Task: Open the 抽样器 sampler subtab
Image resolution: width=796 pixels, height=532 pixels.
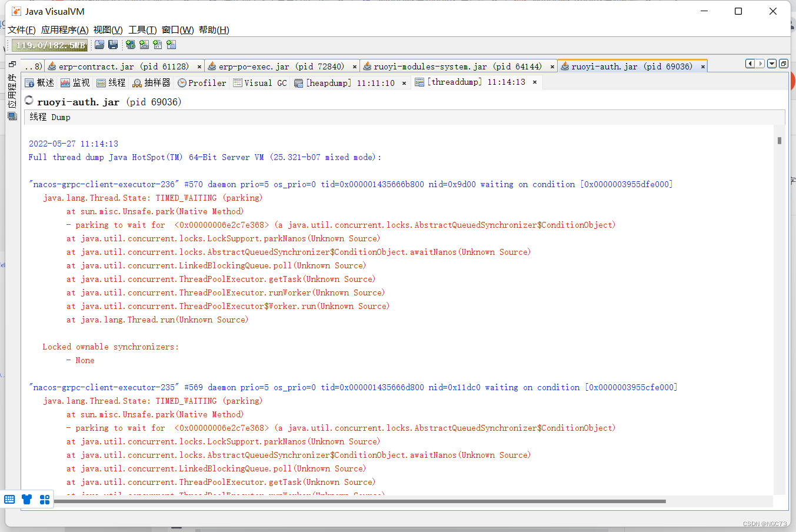Action: point(152,83)
